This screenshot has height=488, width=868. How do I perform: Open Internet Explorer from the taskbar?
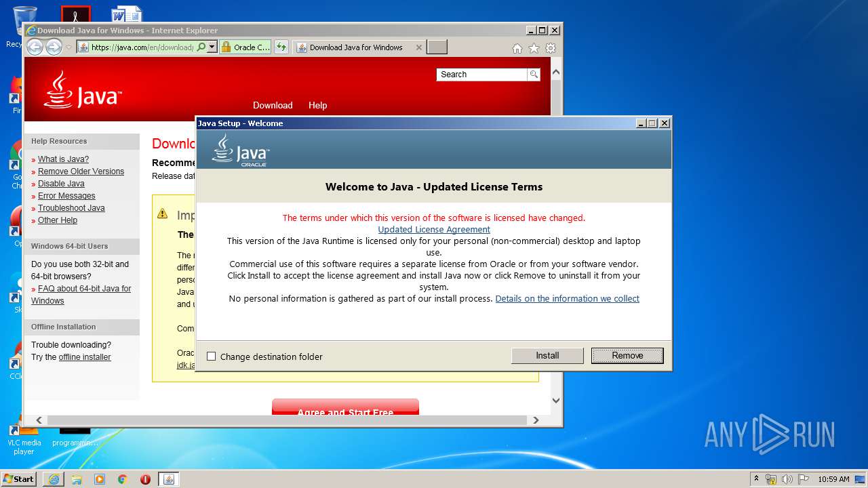pos(54,479)
